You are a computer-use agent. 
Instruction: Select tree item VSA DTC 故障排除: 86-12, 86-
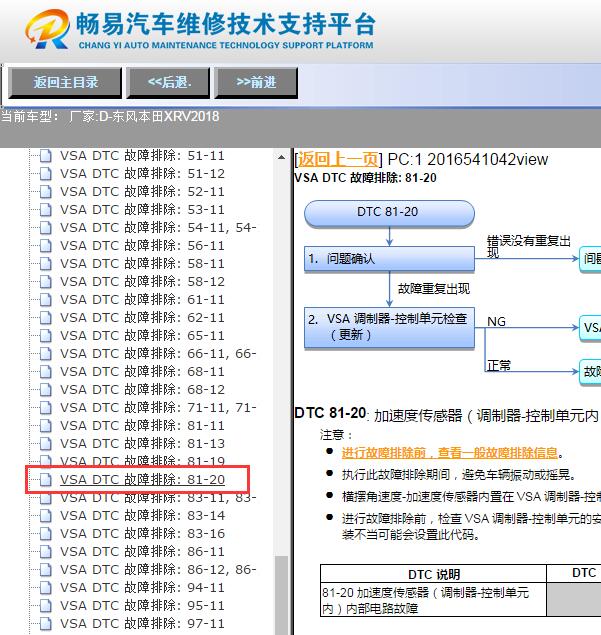pos(158,570)
